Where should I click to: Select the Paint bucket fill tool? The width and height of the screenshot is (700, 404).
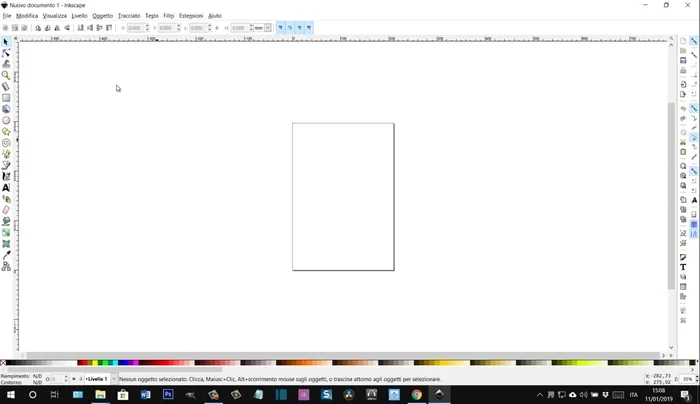click(x=6, y=221)
